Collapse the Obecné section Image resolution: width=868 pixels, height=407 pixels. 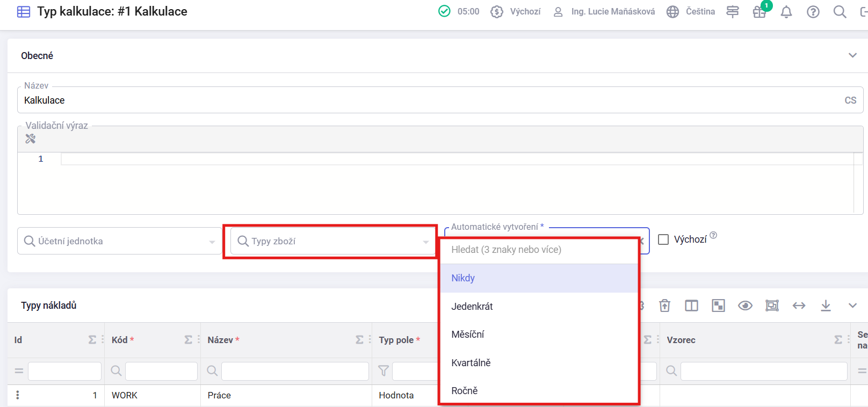coord(852,55)
